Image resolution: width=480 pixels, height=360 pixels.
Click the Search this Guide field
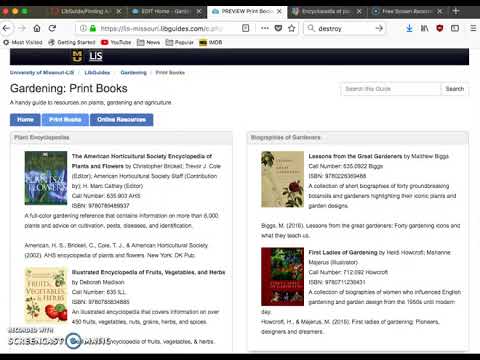pos(391,89)
